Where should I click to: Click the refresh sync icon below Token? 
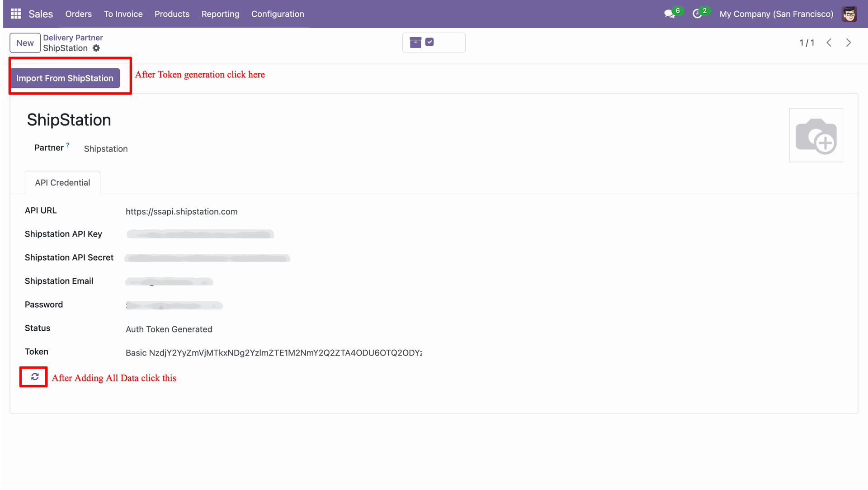coord(35,377)
